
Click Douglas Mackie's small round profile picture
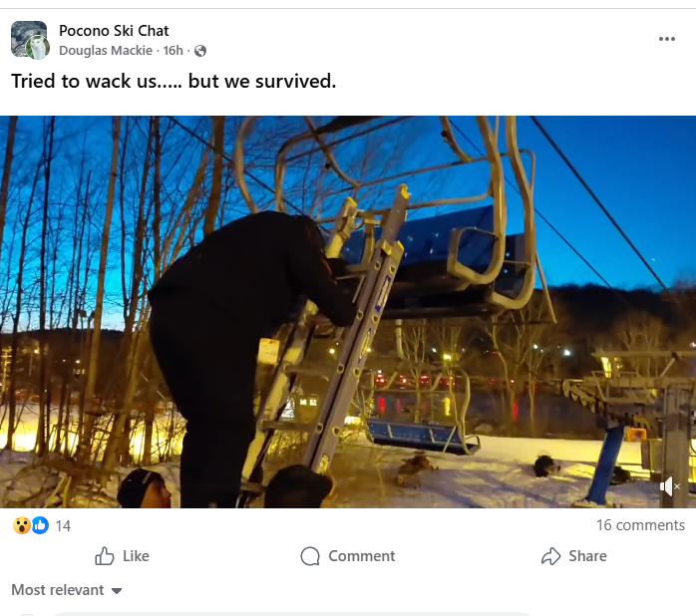[x=39, y=48]
